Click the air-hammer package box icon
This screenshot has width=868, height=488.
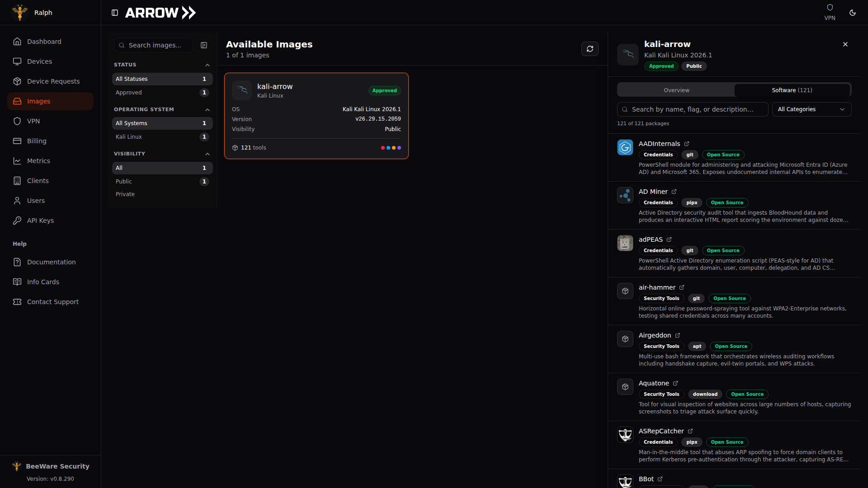pyautogui.click(x=625, y=291)
